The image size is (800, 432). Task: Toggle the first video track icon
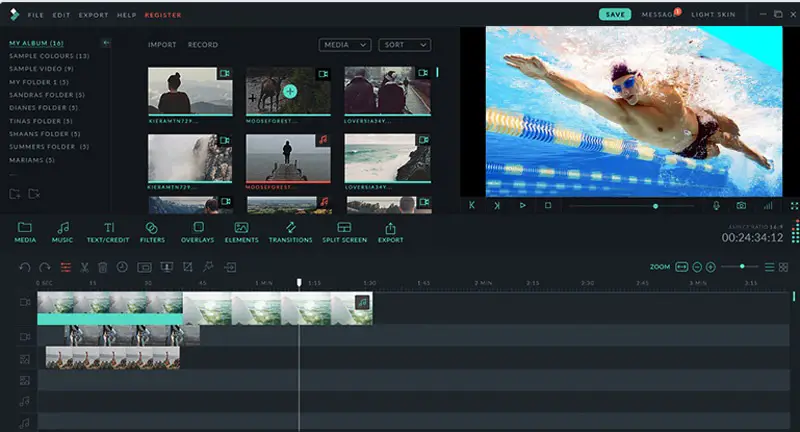pos(25,301)
